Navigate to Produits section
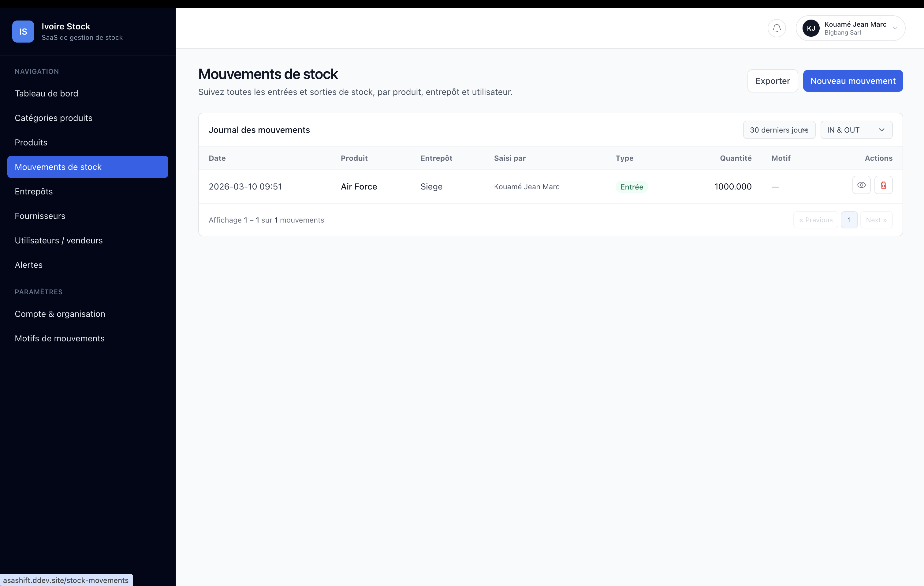924x586 pixels. pyautogui.click(x=31, y=142)
